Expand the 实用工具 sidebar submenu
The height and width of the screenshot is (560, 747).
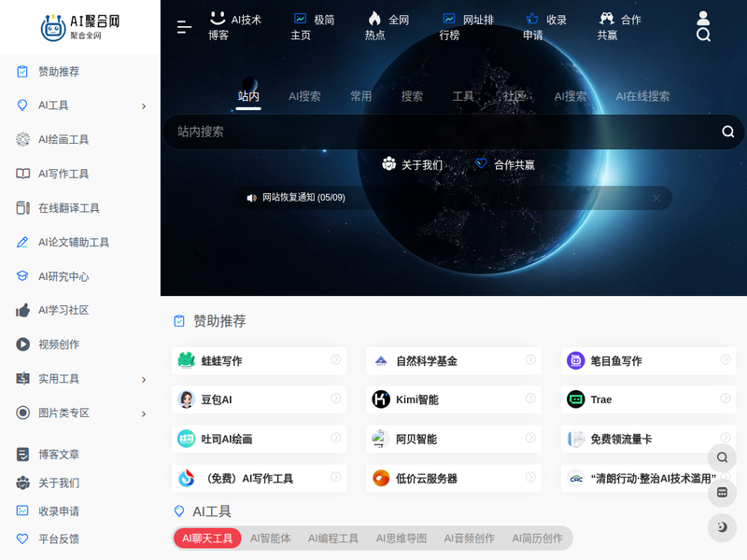tap(143, 380)
